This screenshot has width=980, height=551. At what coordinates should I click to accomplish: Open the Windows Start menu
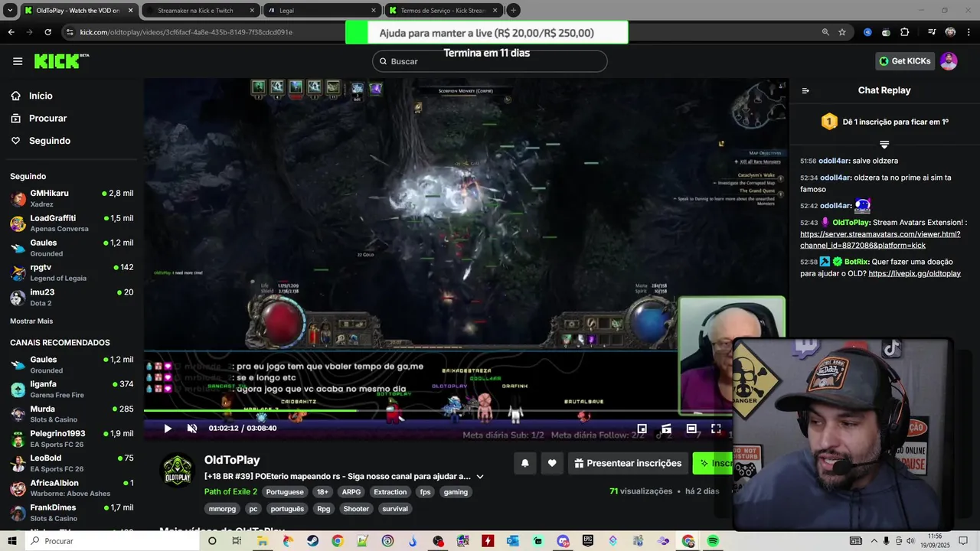click(x=12, y=541)
